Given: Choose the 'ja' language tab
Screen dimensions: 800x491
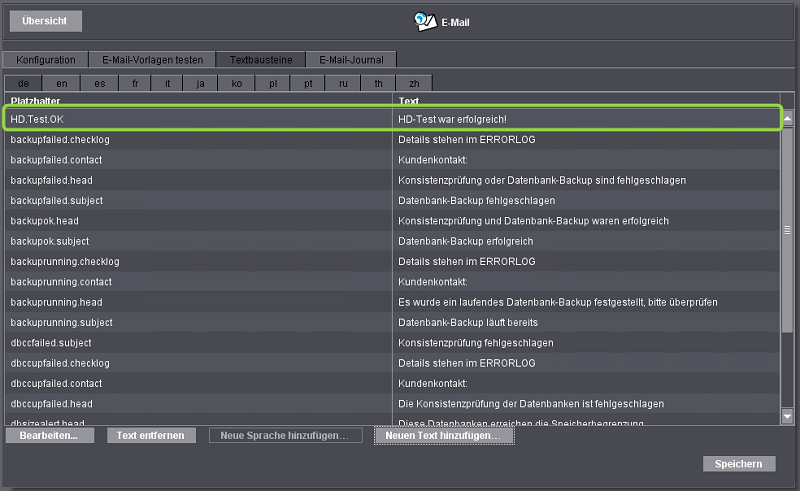Looking at the screenshot, I should coord(201,84).
